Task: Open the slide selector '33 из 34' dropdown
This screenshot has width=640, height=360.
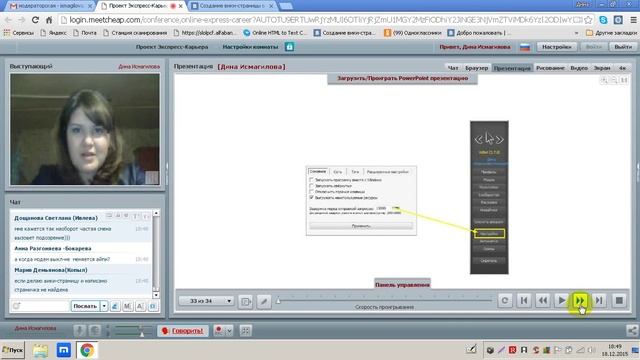Action: point(206,301)
